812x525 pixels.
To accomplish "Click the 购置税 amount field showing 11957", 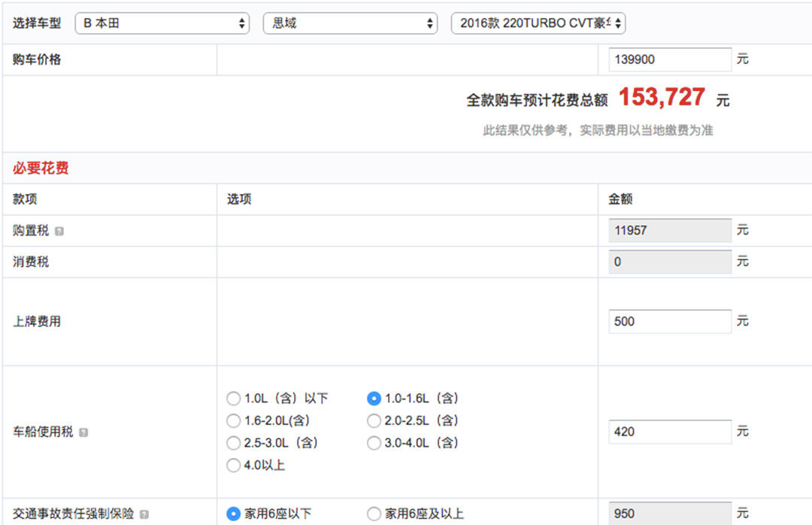I will (669, 231).
